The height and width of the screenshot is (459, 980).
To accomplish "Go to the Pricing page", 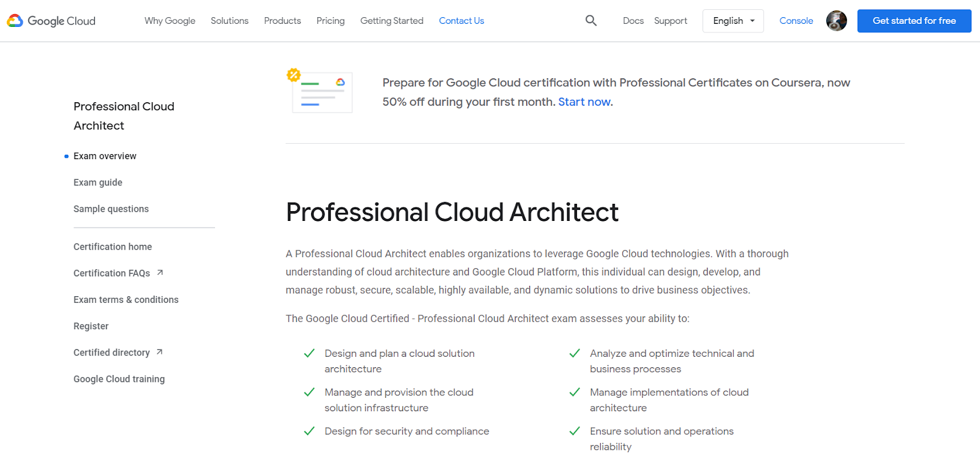I will [x=331, y=21].
